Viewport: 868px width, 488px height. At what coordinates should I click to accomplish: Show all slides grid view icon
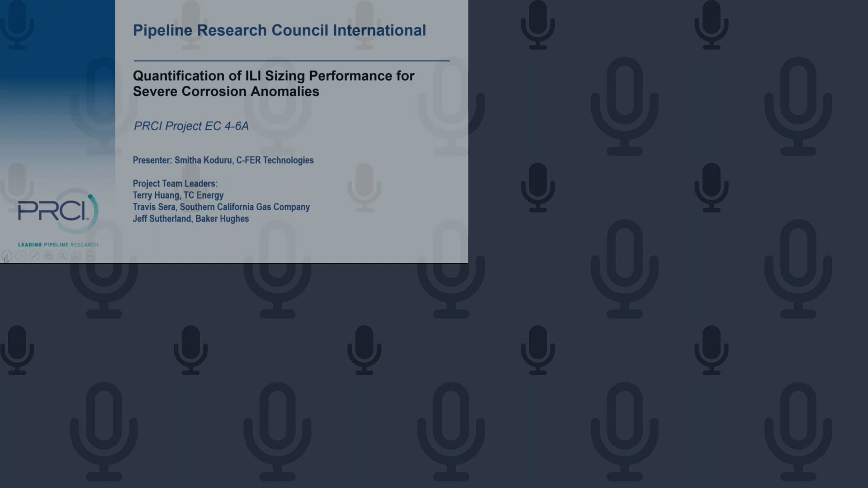[48, 256]
